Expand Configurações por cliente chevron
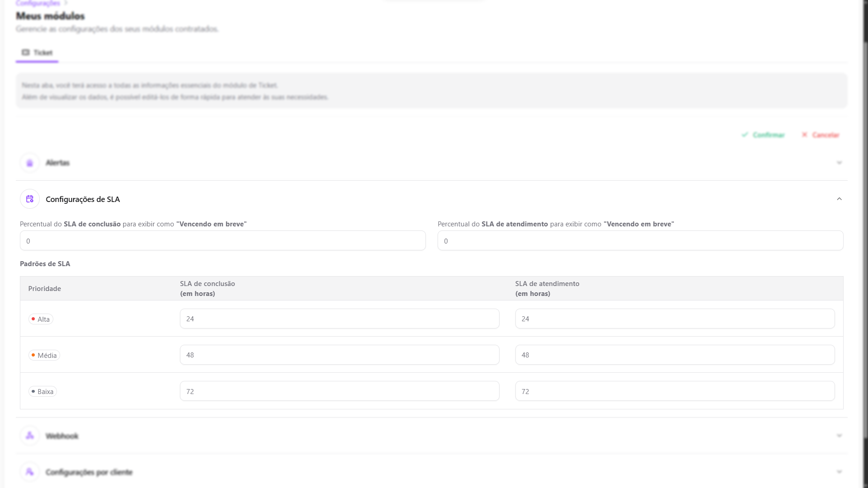 (839, 472)
